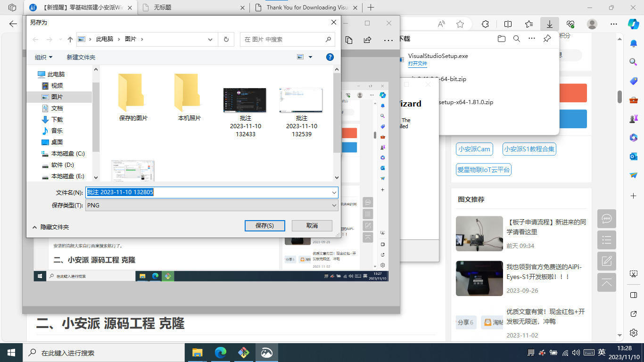644x362 pixels.
Task: Open Edge sidebar settings gear
Action: pyautogui.click(x=634, y=333)
